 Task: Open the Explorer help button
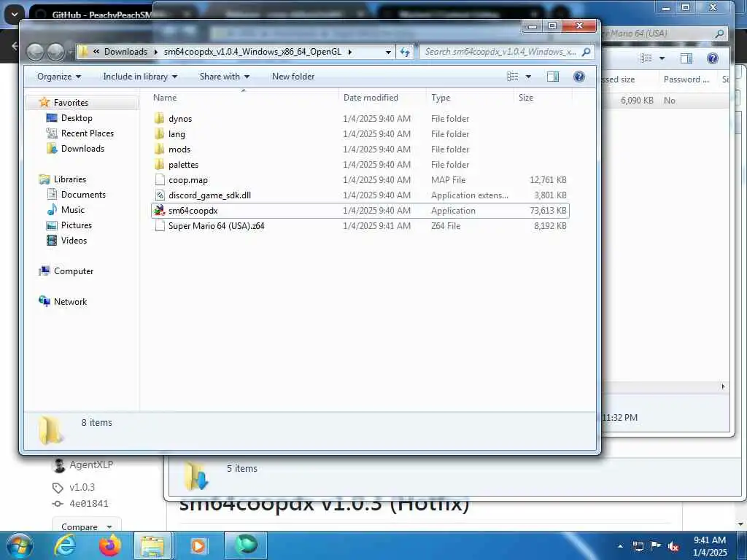(x=578, y=76)
